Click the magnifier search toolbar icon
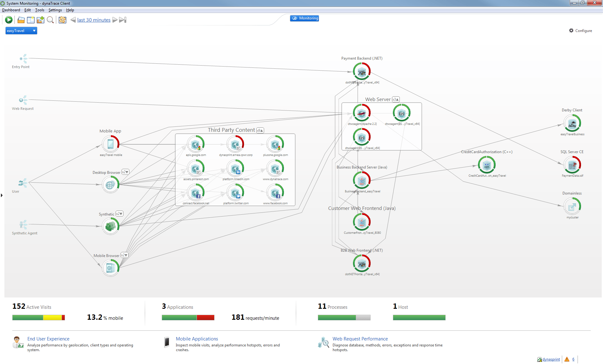603x364 pixels. pyautogui.click(x=50, y=20)
